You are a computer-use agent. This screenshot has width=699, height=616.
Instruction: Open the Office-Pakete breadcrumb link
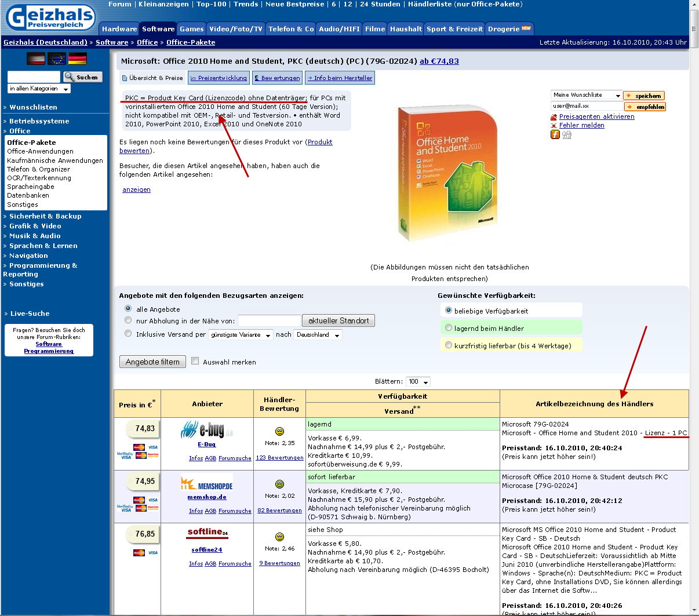coord(191,42)
